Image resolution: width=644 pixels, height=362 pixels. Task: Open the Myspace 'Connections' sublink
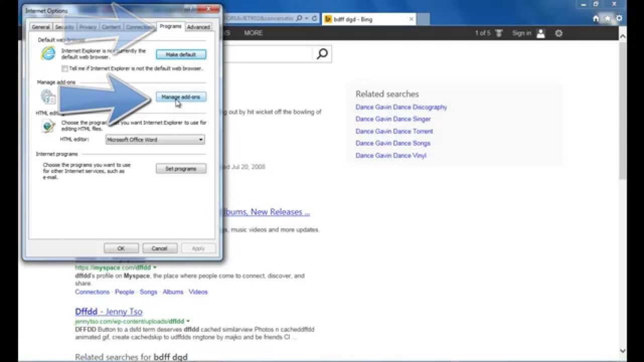tap(92, 292)
